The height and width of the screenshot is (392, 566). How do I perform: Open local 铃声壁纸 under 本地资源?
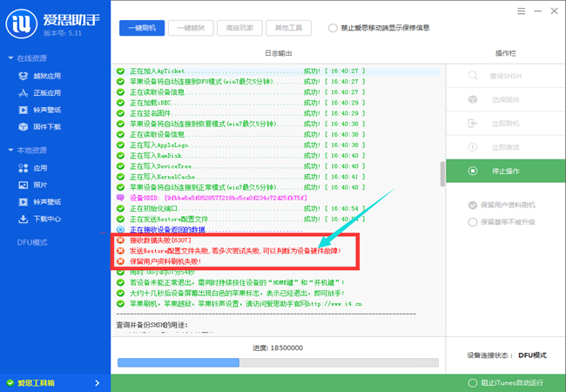40,202
